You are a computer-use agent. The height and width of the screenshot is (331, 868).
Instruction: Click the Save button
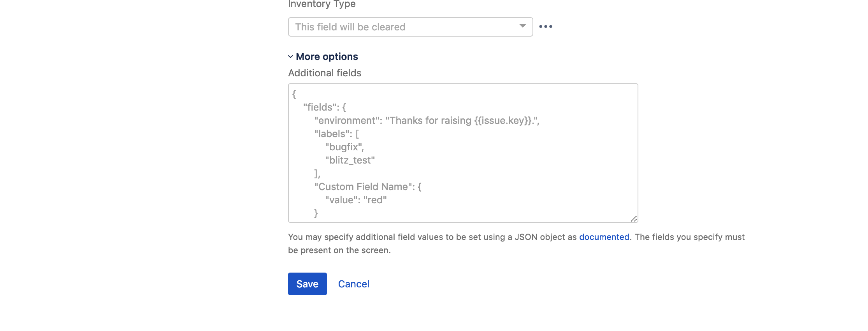[307, 284]
